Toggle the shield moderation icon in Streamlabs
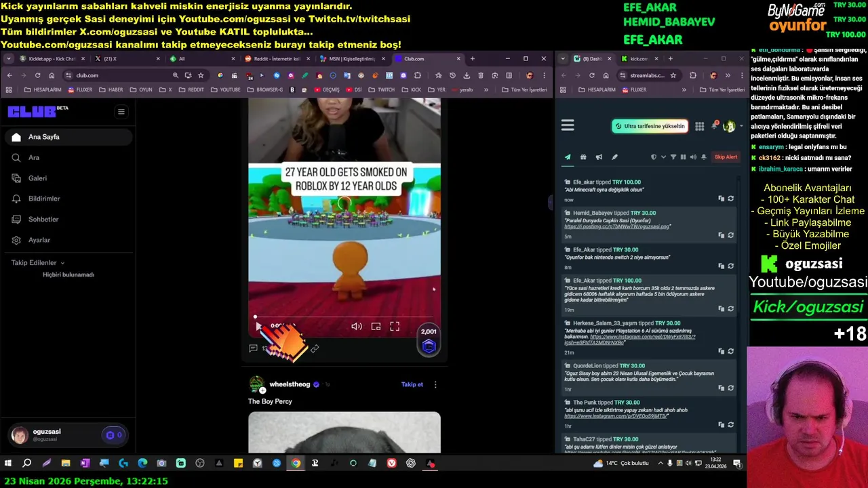 (654, 157)
